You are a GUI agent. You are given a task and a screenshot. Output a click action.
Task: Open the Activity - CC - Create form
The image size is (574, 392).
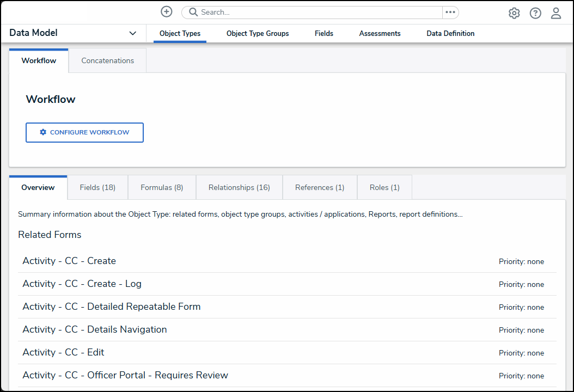[69, 261]
